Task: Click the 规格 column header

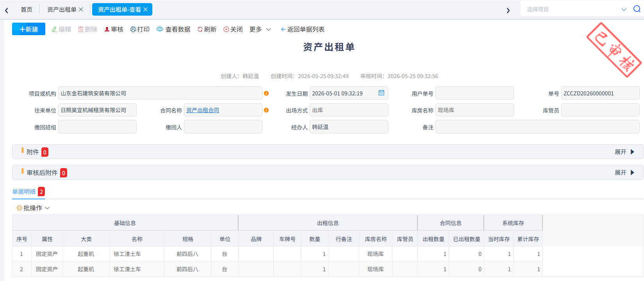Action: [188, 239]
